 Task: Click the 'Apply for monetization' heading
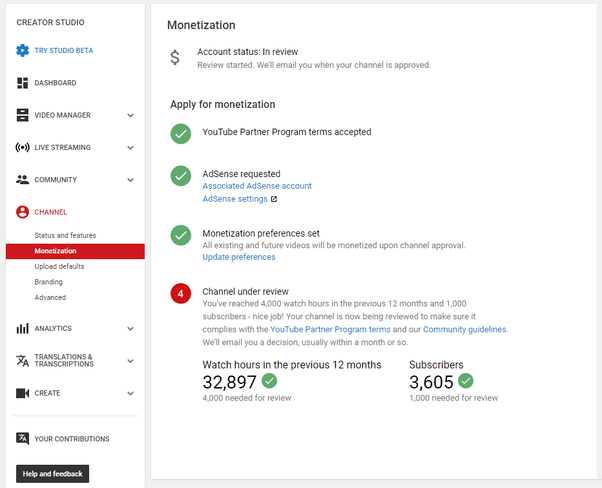point(223,104)
